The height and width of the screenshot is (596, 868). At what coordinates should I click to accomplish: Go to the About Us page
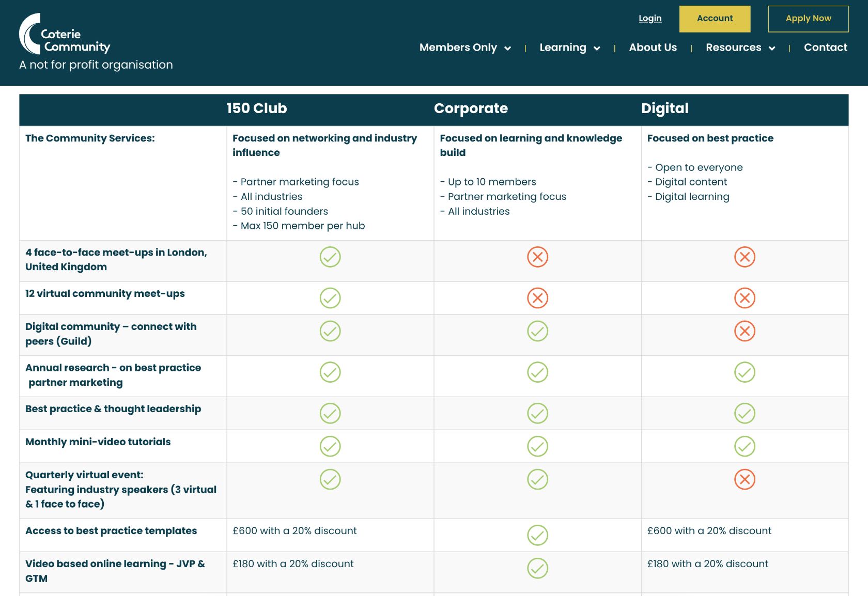tap(653, 48)
